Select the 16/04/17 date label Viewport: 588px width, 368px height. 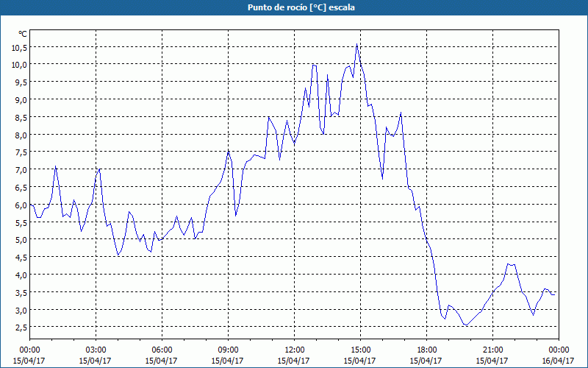click(558, 361)
